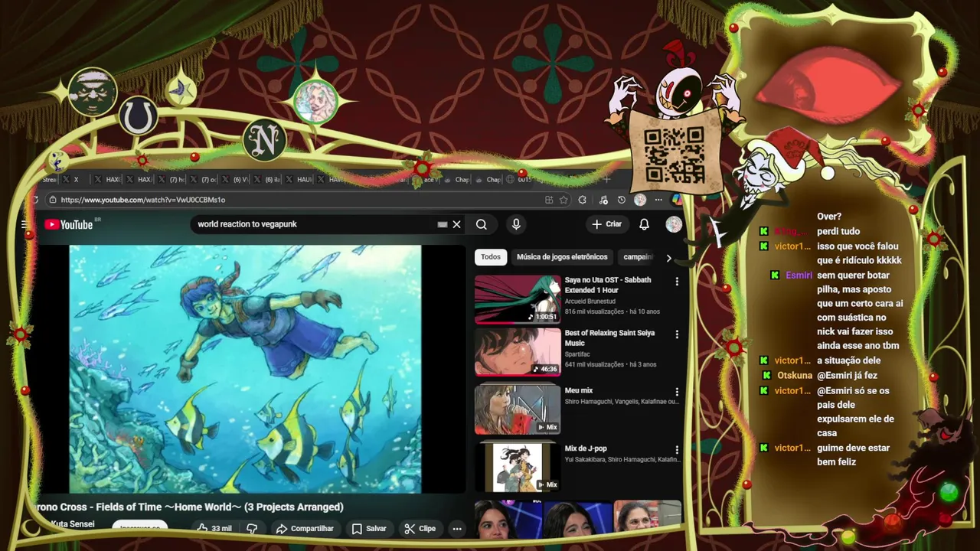The width and height of the screenshot is (980, 551).
Task: Click the video title Fields of Time
Action: pos(190,507)
